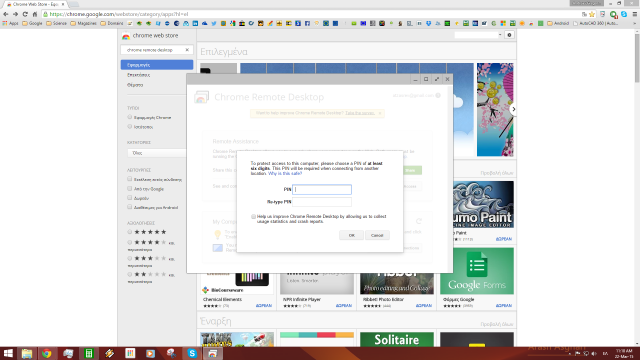Image resolution: width=640 pixels, height=360 pixels.
Task: Expand the bookmarks overflow chevron
Action: pos(634,23)
